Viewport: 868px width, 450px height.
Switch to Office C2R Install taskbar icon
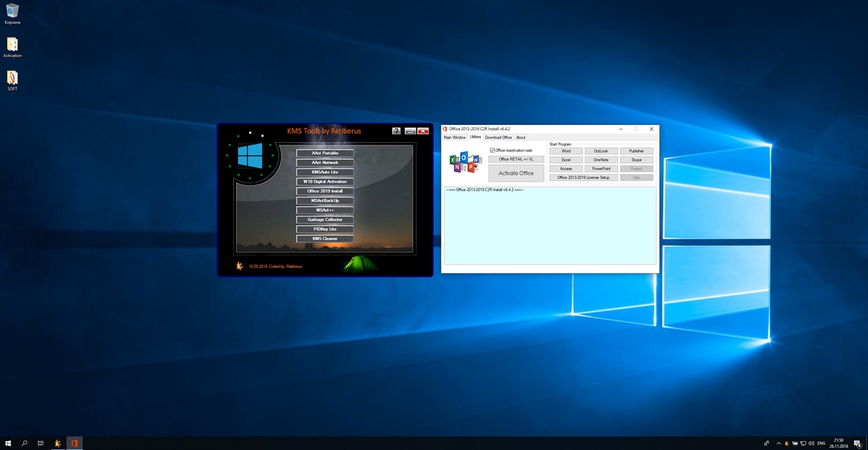pos(74,443)
